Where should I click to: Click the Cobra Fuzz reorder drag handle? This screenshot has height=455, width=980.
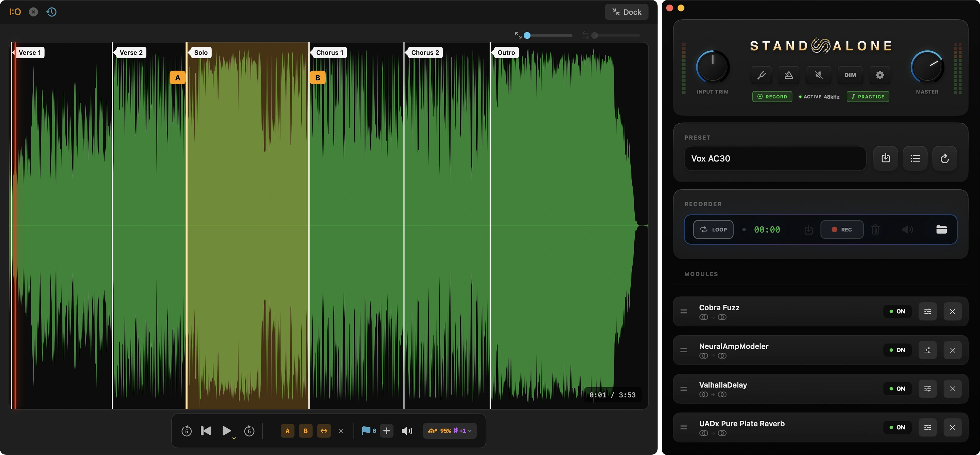(x=684, y=311)
